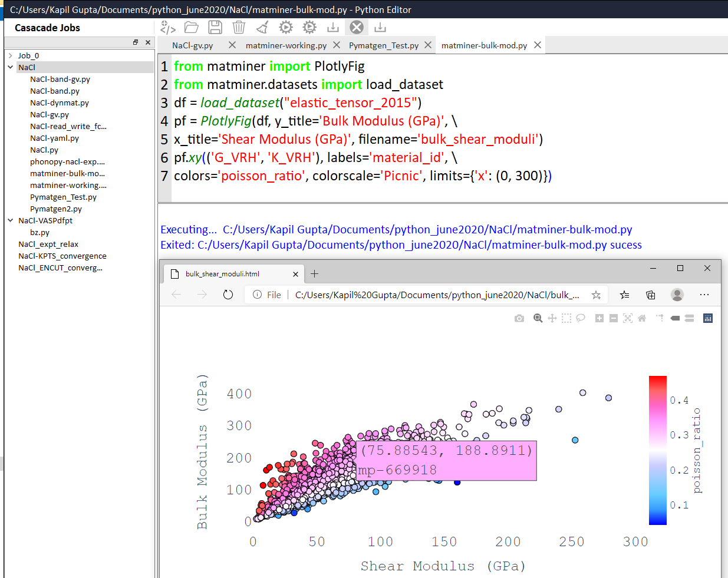Click the browser address bar URL

point(437,295)
